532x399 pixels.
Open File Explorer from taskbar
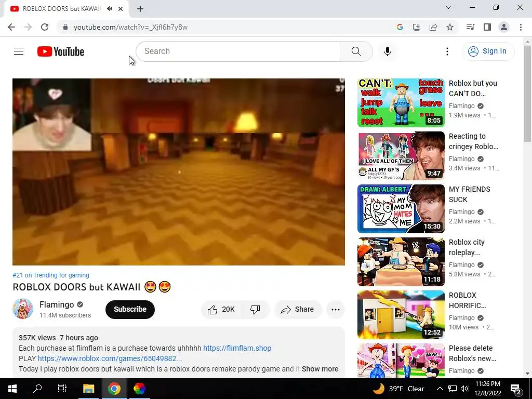88,389
